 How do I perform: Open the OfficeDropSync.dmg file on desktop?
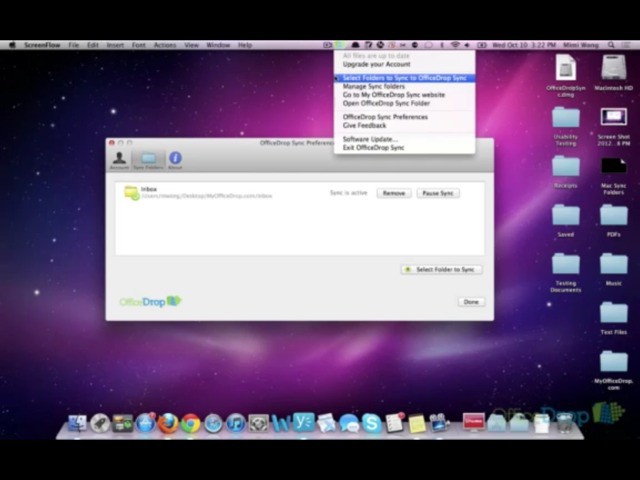[566, 72]
